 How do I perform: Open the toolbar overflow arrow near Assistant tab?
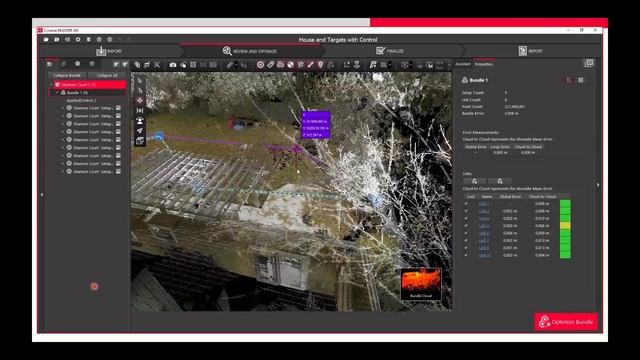tap(449, 64)
